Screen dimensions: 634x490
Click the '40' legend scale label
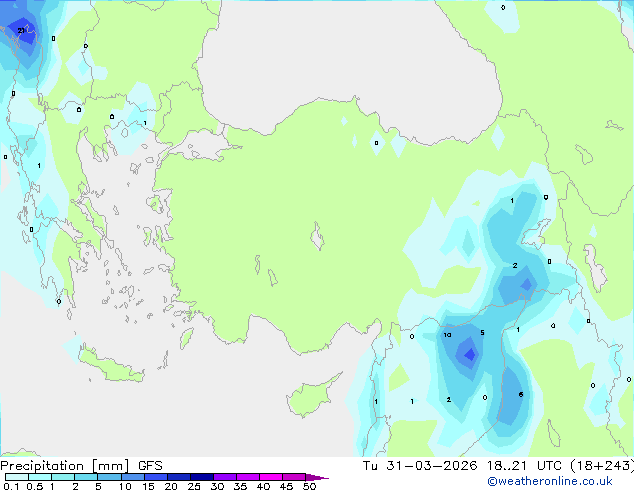coord(263,486)
